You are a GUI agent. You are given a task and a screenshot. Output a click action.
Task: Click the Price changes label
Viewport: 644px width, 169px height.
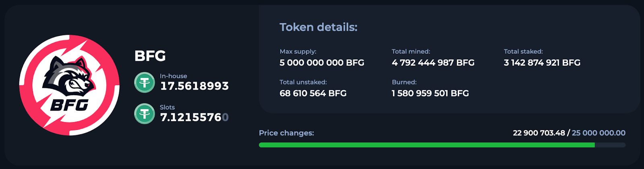(x=286, y=133)
